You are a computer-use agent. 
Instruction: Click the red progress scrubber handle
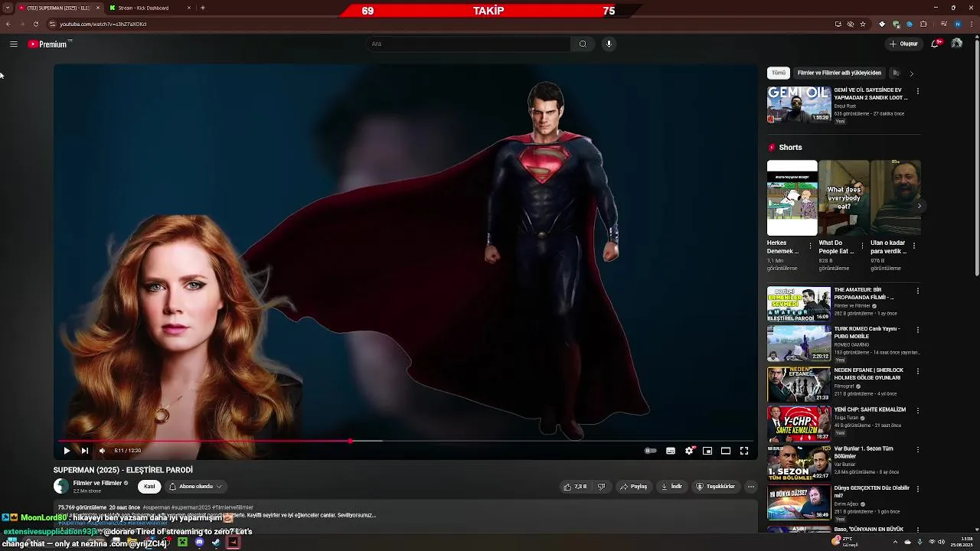point(351,441)
